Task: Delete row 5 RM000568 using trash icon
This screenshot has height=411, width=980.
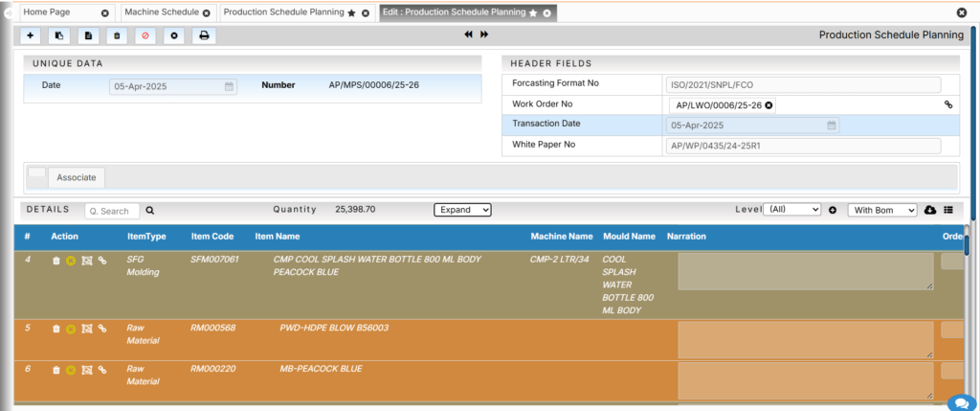Action: (56, 329)
